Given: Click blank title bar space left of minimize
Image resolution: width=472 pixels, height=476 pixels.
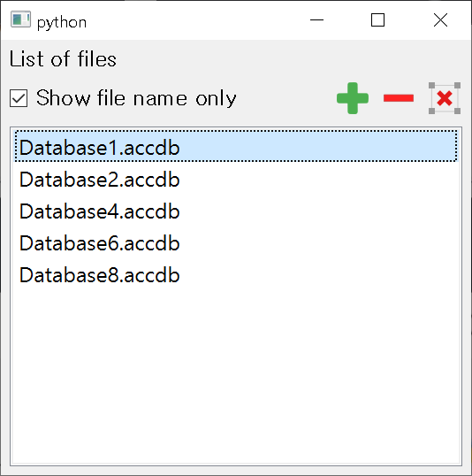Looking at the screenshot, I should point(194,20).
